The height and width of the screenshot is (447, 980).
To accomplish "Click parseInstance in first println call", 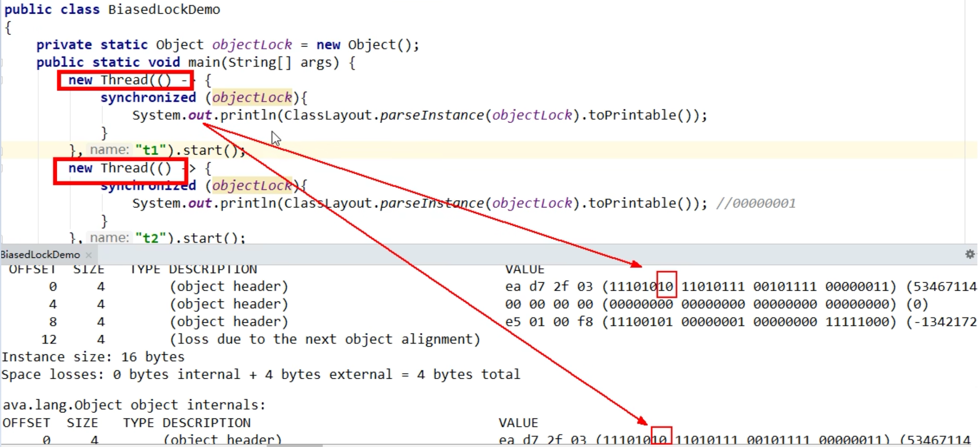I will click(431, 115).
